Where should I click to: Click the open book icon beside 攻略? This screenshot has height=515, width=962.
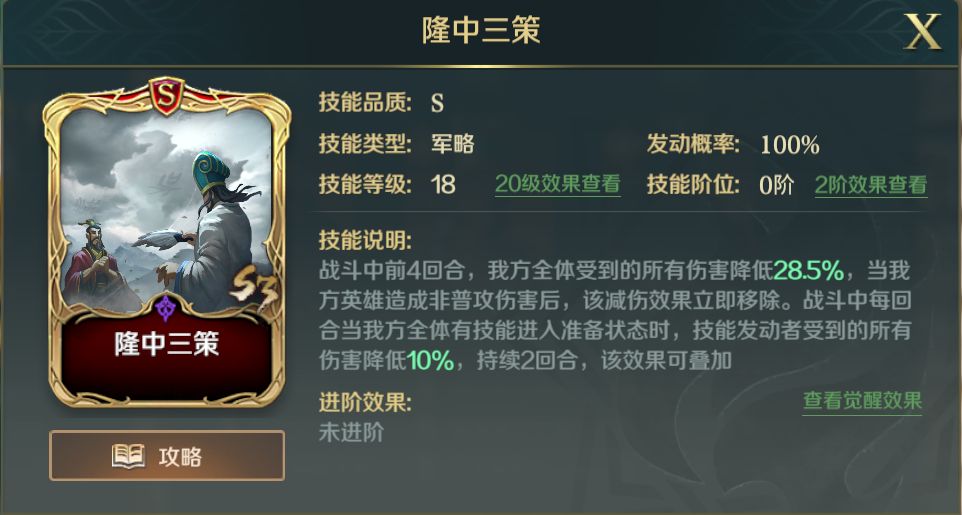(x=128, y=456)
